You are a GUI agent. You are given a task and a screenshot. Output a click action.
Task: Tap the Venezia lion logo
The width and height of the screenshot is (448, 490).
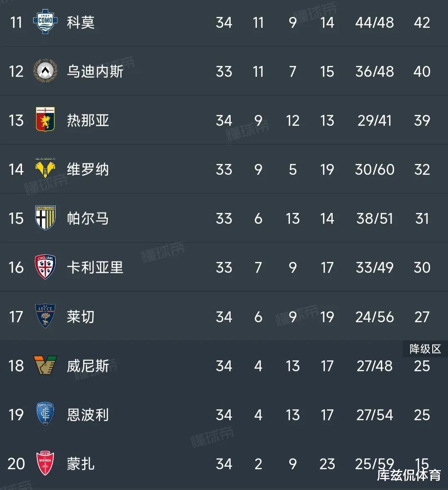(45, 365)
